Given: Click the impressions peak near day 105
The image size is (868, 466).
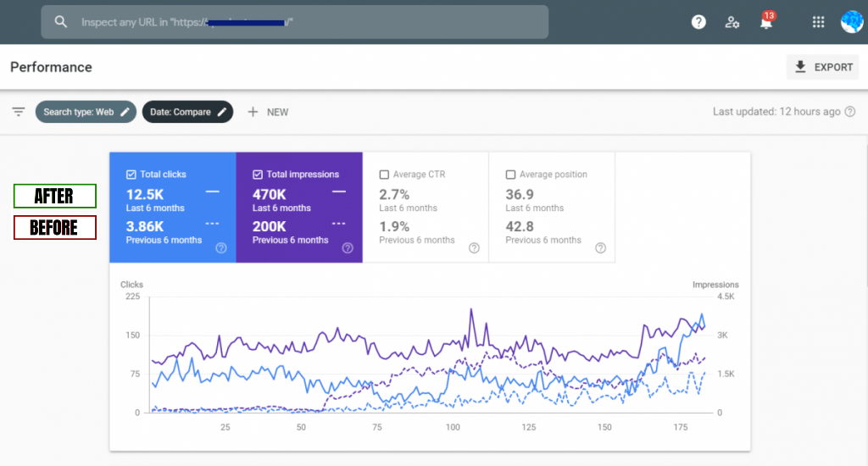Looking at the screenshot, I should click(471, 310).
